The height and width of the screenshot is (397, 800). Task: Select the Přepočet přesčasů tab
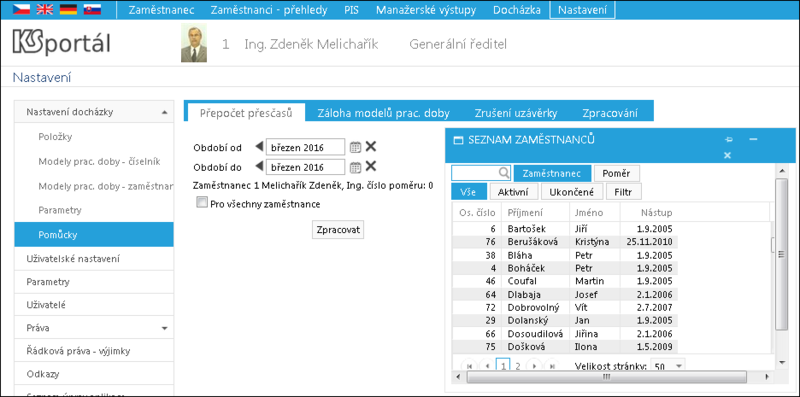[x=246, y=113]
